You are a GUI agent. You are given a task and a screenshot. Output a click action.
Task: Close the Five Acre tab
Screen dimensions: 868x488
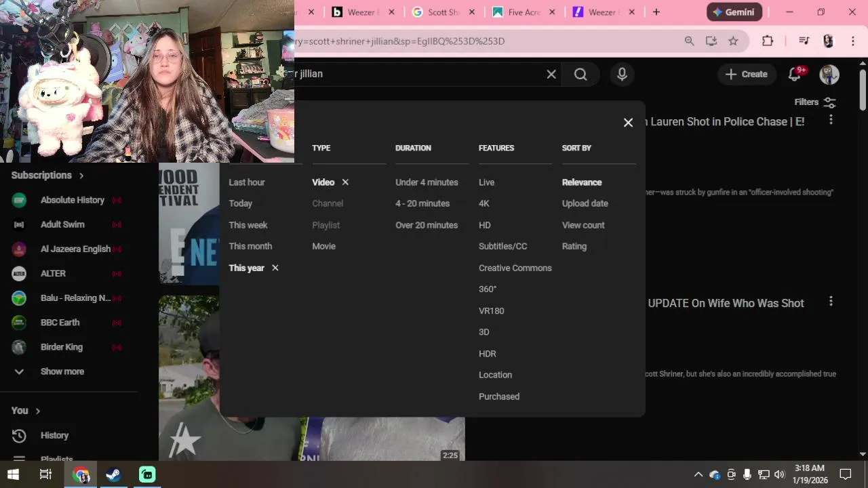pos(552,12)
